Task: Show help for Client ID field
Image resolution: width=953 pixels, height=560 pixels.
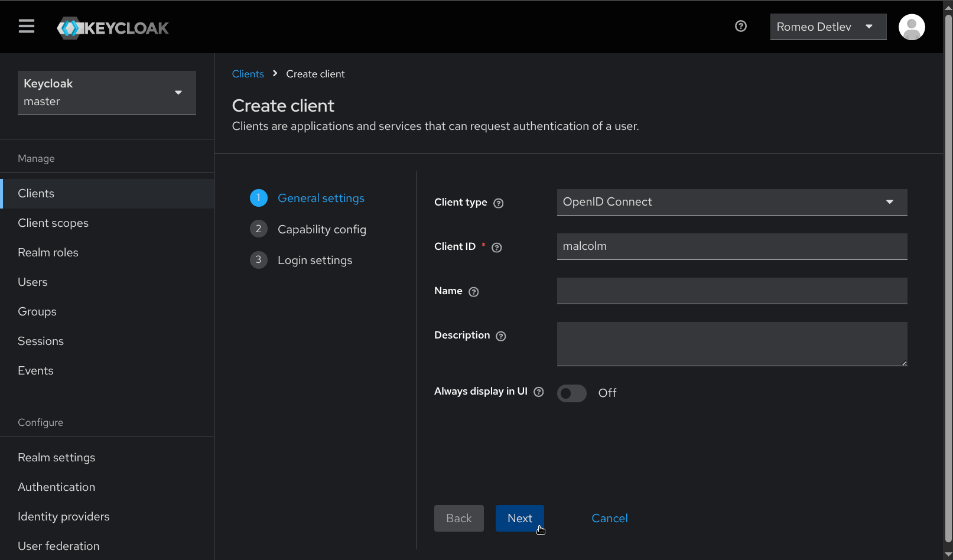Action: pyautogui.click(x=497, y=248)
